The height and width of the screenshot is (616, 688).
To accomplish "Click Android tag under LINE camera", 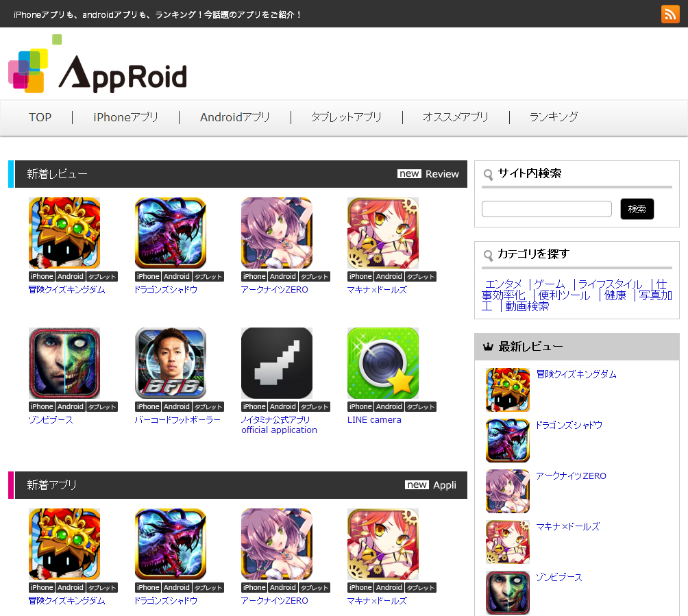I will [389, 407].
